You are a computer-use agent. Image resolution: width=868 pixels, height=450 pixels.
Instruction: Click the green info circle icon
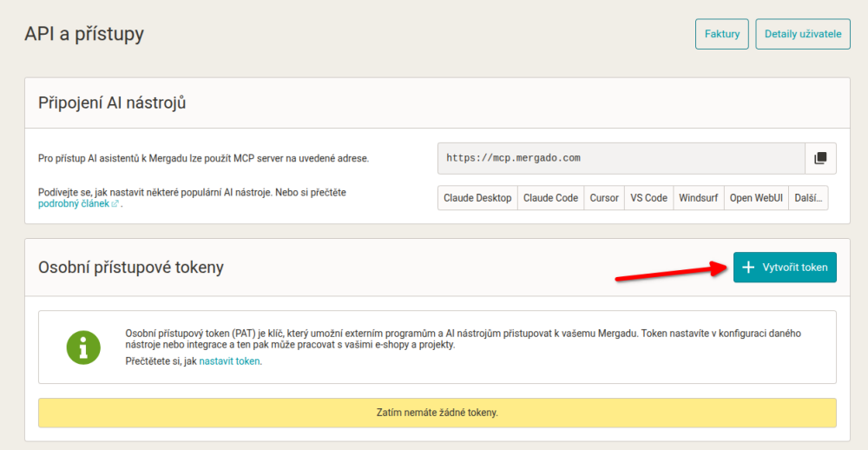(83, 347)
